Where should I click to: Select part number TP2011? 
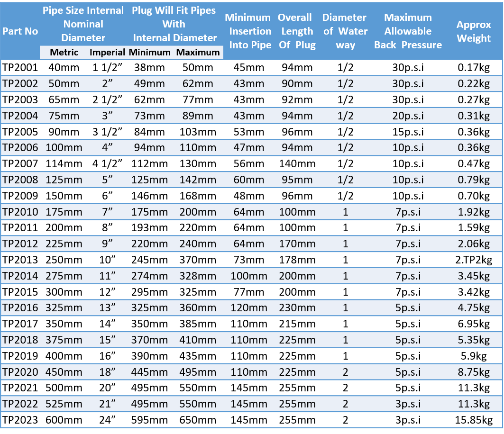pos(20,227)
